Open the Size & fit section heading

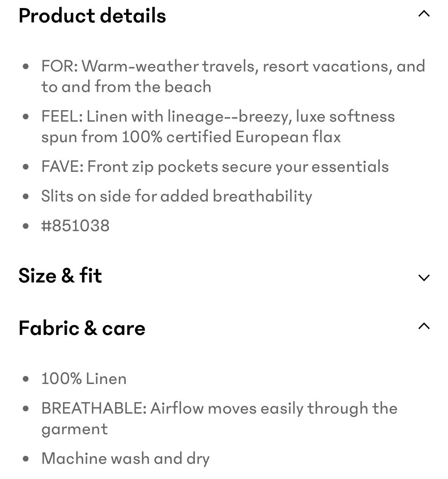tap(60, 276)
